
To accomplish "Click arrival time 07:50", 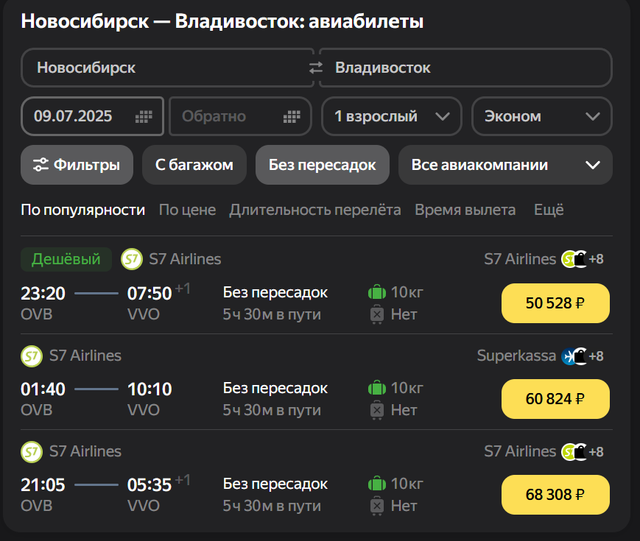I will 149,294.
